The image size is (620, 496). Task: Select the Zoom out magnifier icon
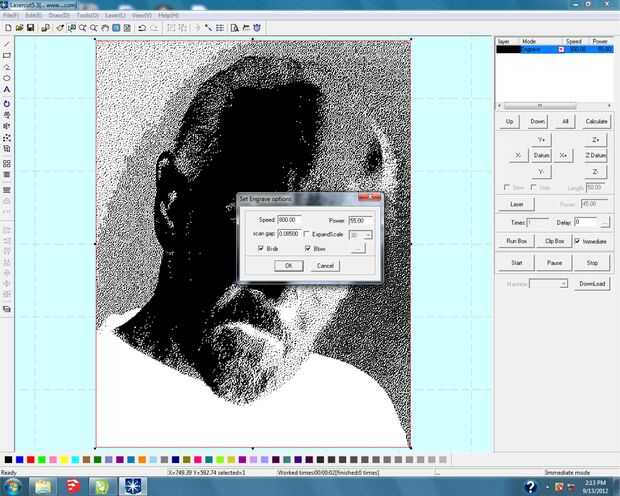coord(94,28)
